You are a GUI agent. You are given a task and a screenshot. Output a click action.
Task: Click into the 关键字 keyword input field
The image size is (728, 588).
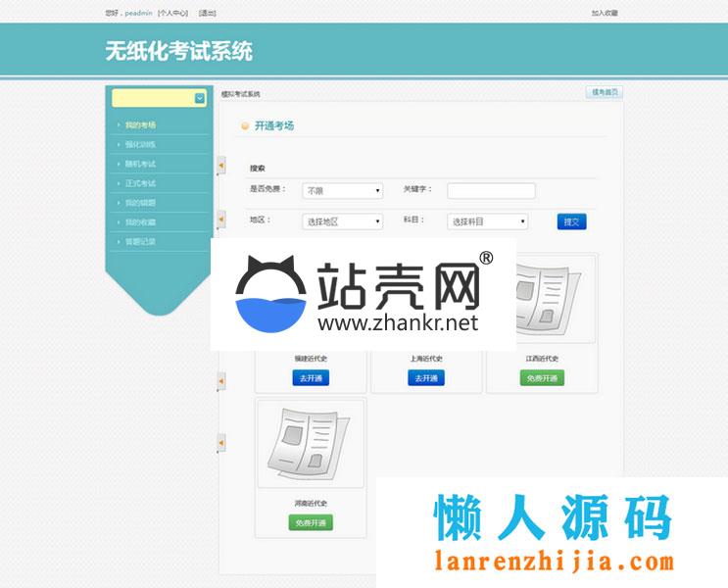coord(491,191)
